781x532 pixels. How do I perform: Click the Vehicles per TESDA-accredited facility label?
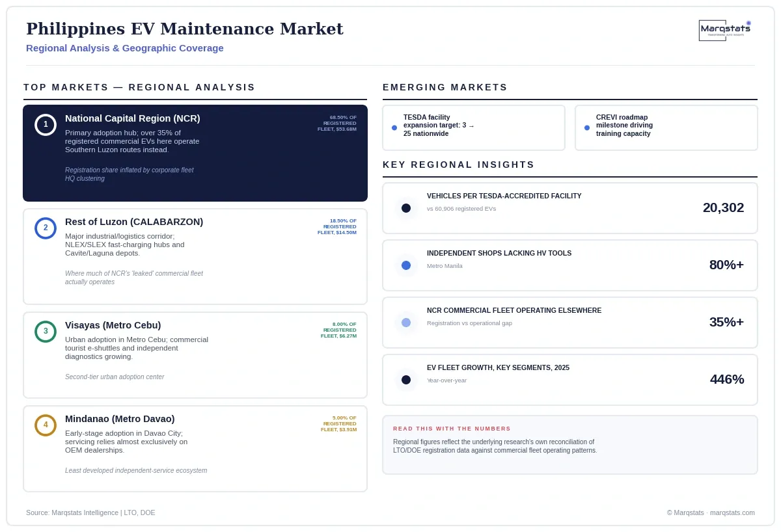(x=504, y=196)
